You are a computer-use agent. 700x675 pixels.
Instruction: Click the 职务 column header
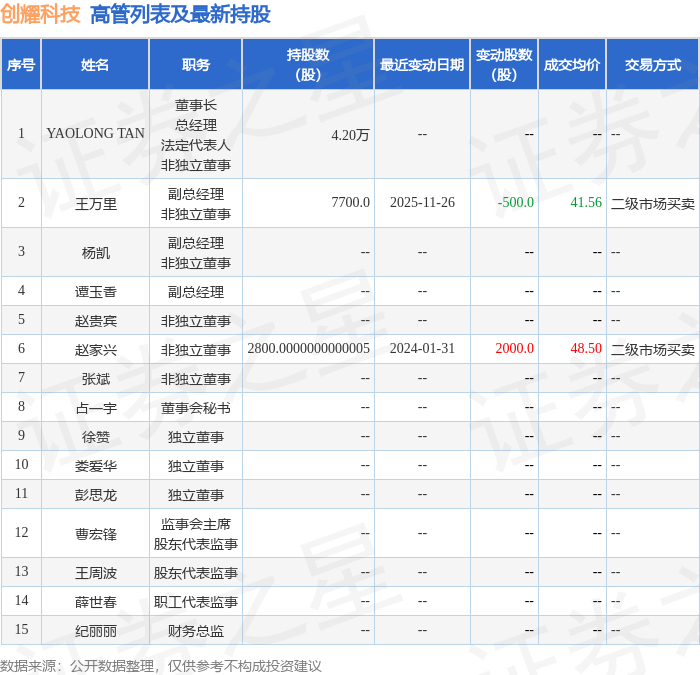196,65
